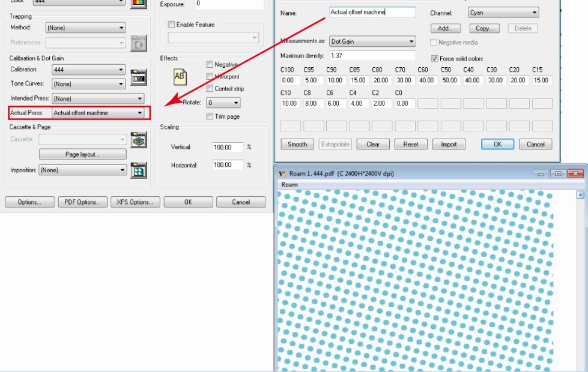Image resolution: width=588 pixels, height=372 pixels.
Task: Click the XPS Options button
Action: click(135, 202)
